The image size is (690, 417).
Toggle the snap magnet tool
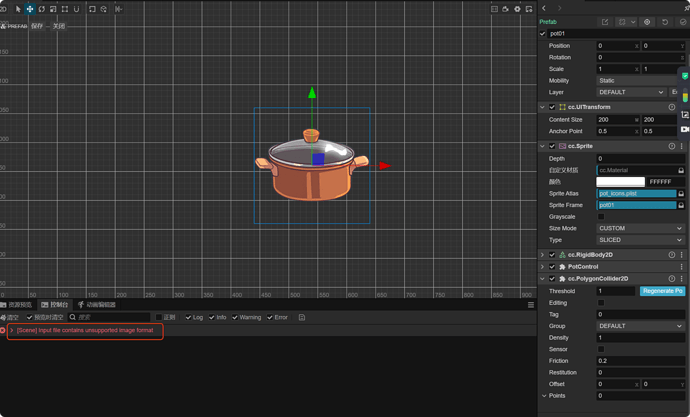click(76, 9)
